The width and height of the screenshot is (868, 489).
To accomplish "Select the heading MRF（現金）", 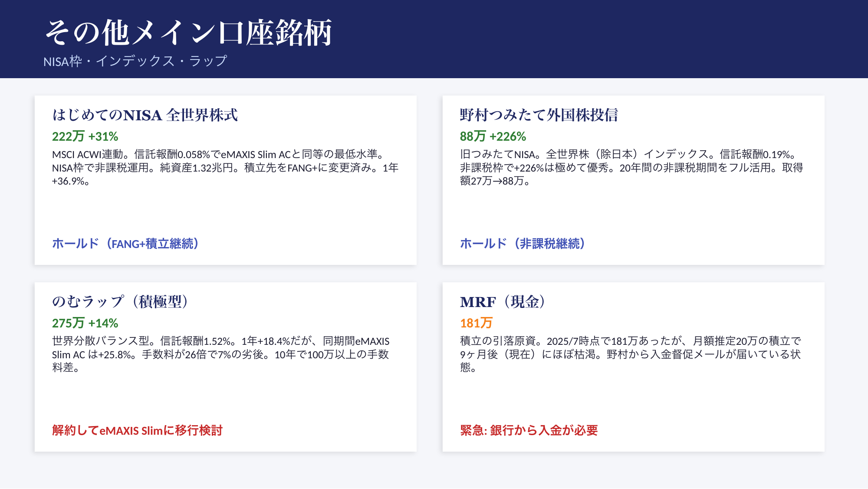I will coord(503,302).
